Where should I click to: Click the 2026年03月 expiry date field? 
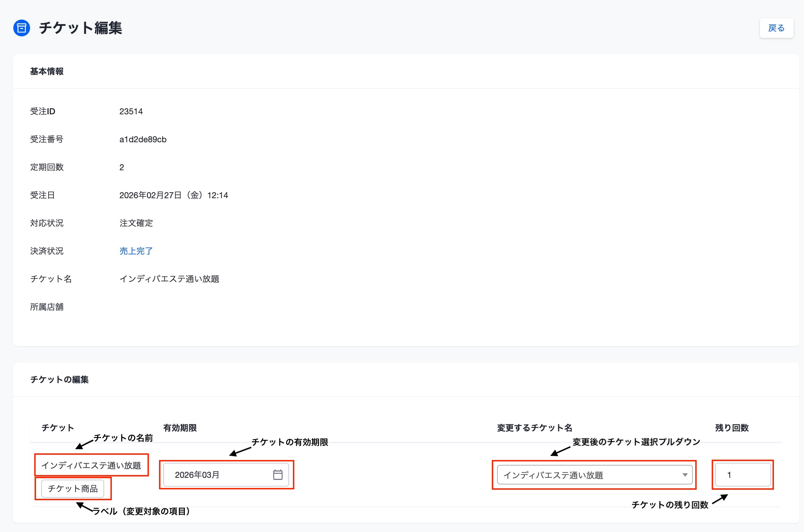pos(226,475)
